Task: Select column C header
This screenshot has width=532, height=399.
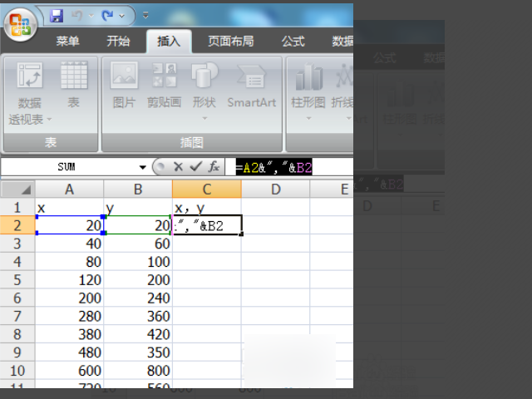Action: pyautogui.click(x=207, y=189)
